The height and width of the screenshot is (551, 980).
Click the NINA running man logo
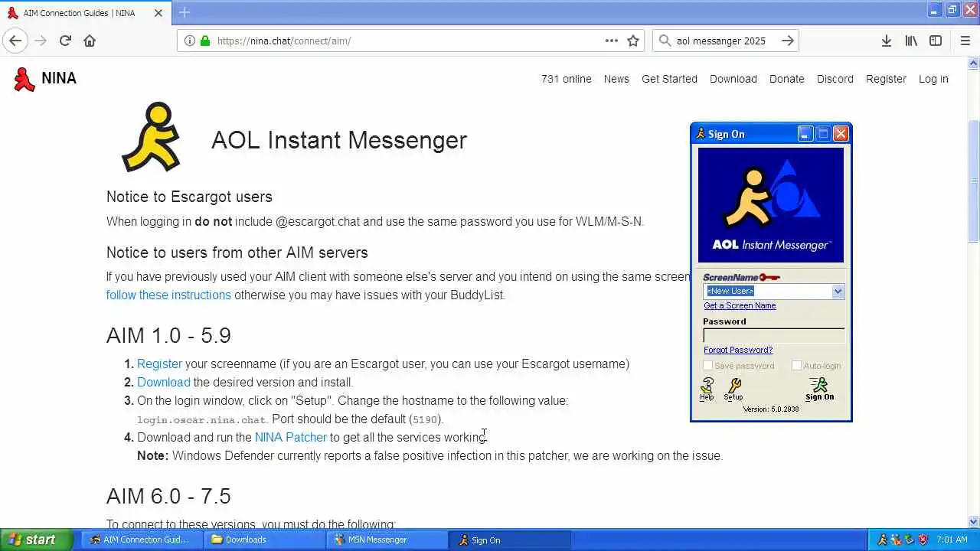pyautogui.click(x=24, y=79)
